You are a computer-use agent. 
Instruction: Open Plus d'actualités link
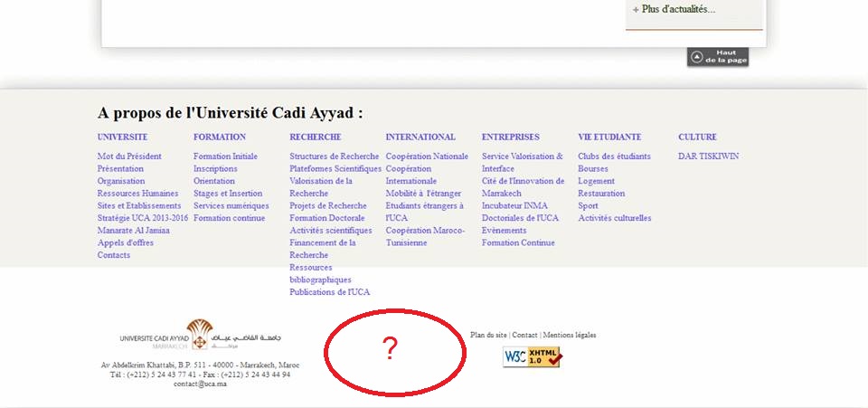[x=675, y=9]
